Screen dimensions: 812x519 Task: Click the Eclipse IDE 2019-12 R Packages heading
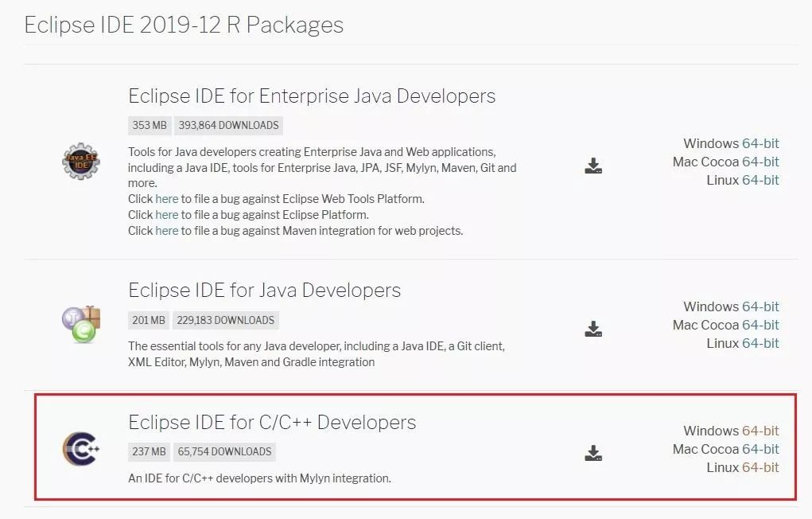(184, 25)
